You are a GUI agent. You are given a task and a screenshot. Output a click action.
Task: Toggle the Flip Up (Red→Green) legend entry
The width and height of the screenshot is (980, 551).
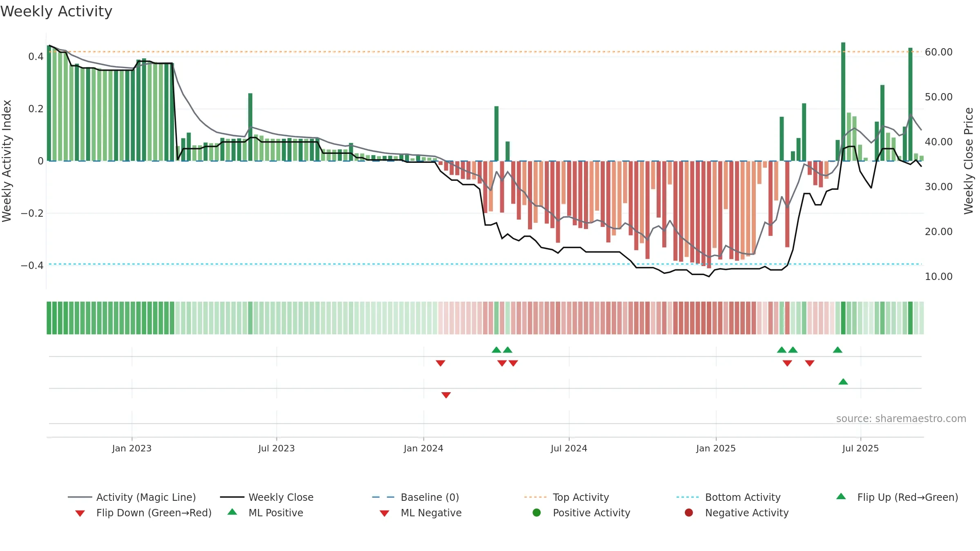897,497
